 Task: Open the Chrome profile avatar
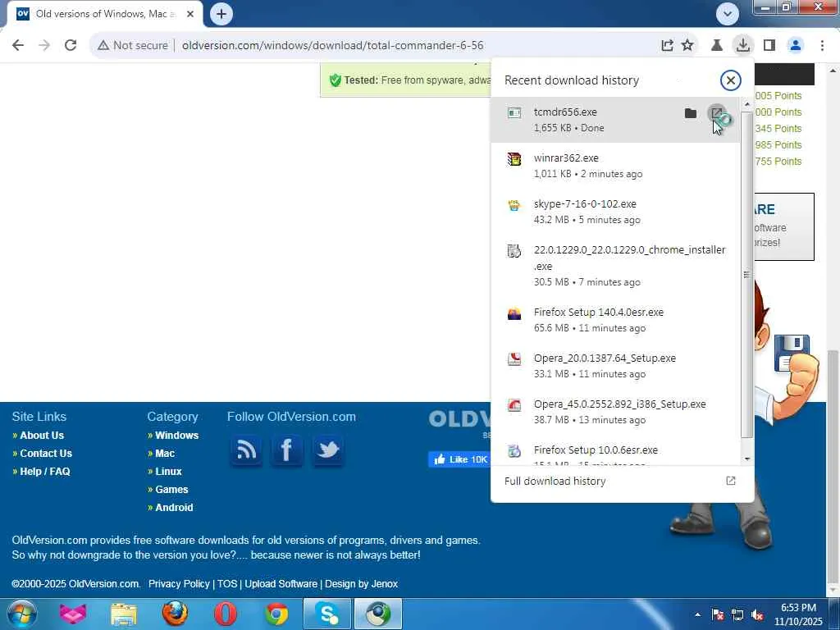click(796, 46)
